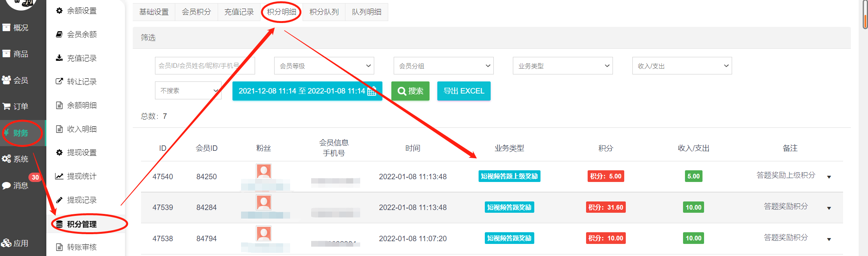Screen dimensions: 868x256
Task: Click calendar icon in date range picker
Action: coord(372,91)
